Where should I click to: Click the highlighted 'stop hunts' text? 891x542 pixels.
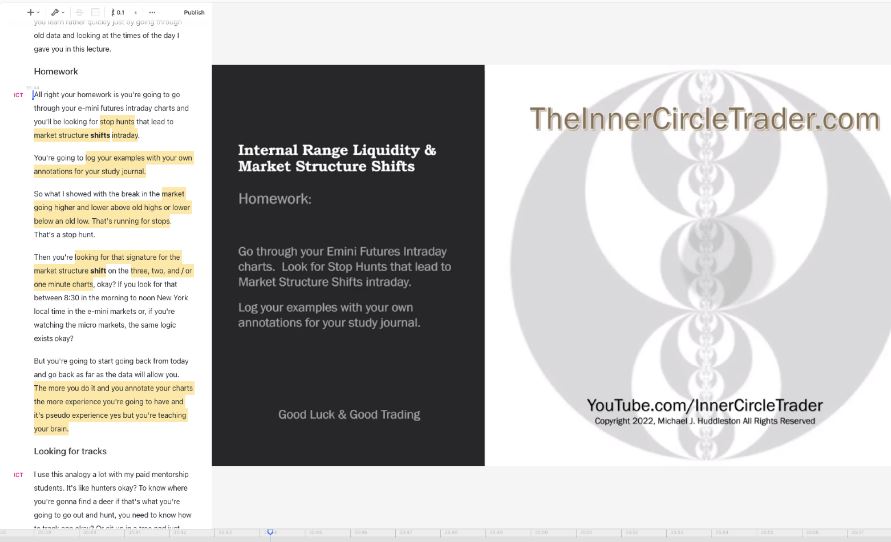[x=117, y=122]
